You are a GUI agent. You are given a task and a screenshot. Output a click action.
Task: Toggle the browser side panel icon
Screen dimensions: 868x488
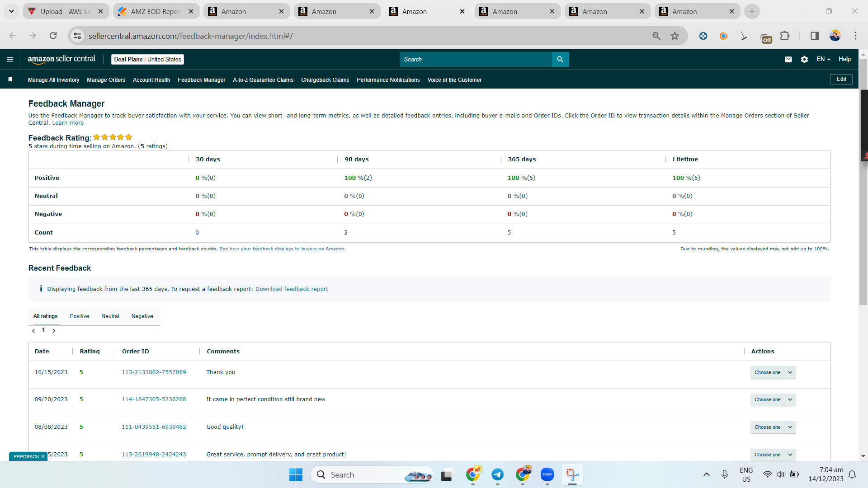(x=815, y=36)
